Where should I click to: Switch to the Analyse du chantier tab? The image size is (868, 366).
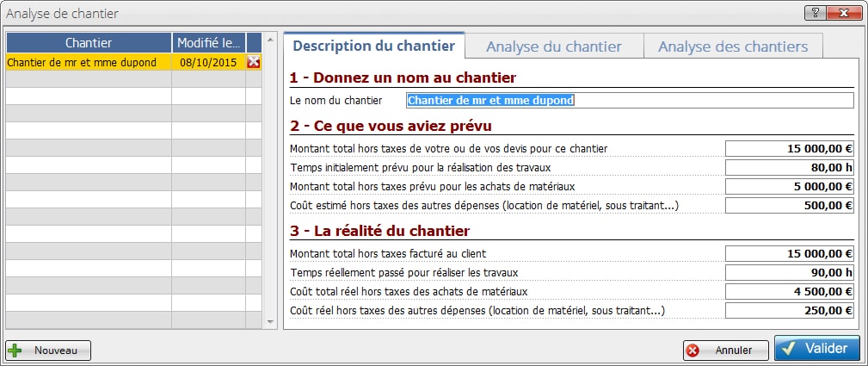554,47
